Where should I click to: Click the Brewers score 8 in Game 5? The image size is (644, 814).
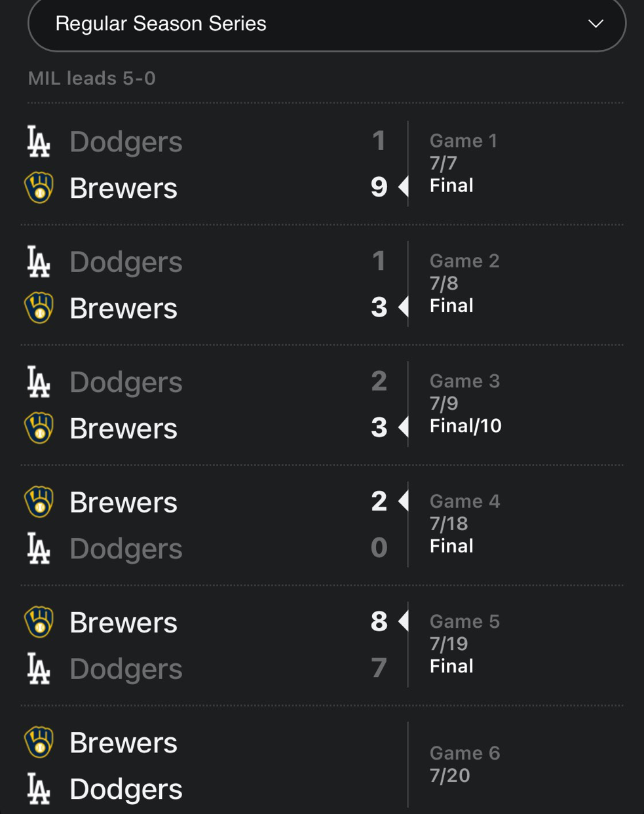click(x=379, y=622)
